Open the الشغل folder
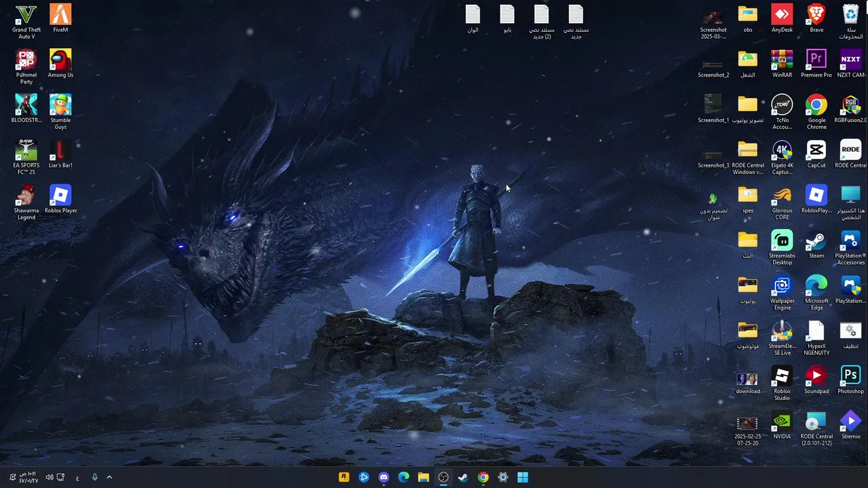This screenshot has width=868, height=488. point(747,64)
